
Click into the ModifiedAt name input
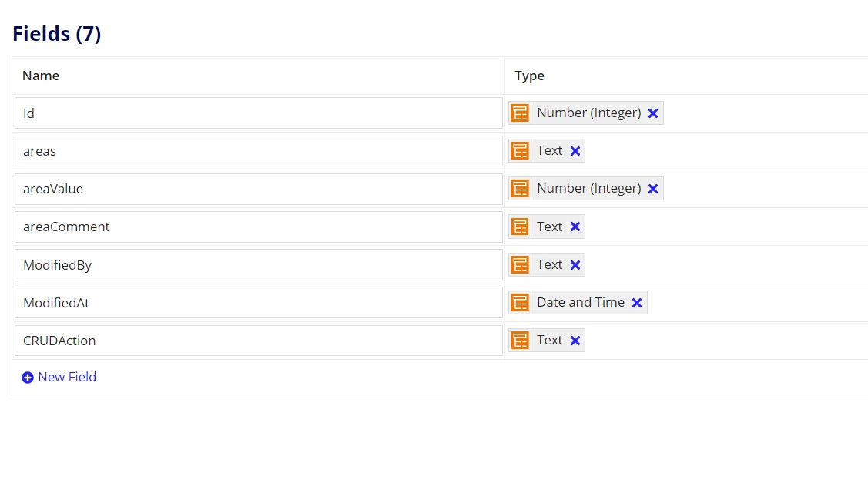pyautogui.click(x=259, y=303)
